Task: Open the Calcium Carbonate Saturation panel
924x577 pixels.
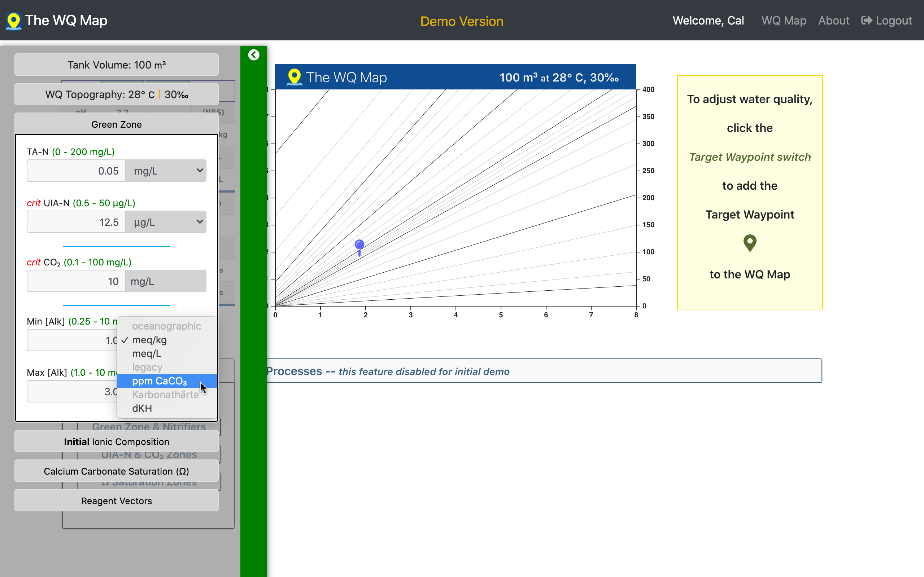Action: 117,471
